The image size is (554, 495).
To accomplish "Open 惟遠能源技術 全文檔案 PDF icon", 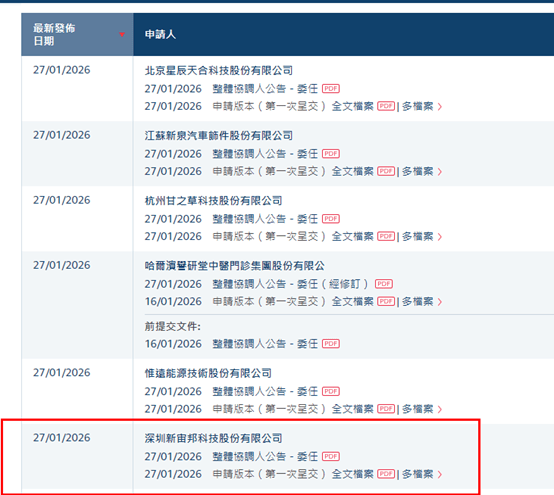I will (386, 409).
